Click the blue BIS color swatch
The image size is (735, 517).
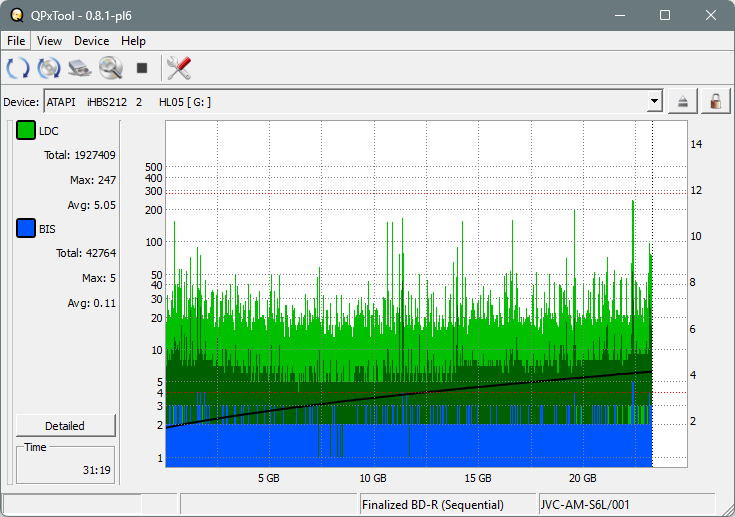(26, 229)
